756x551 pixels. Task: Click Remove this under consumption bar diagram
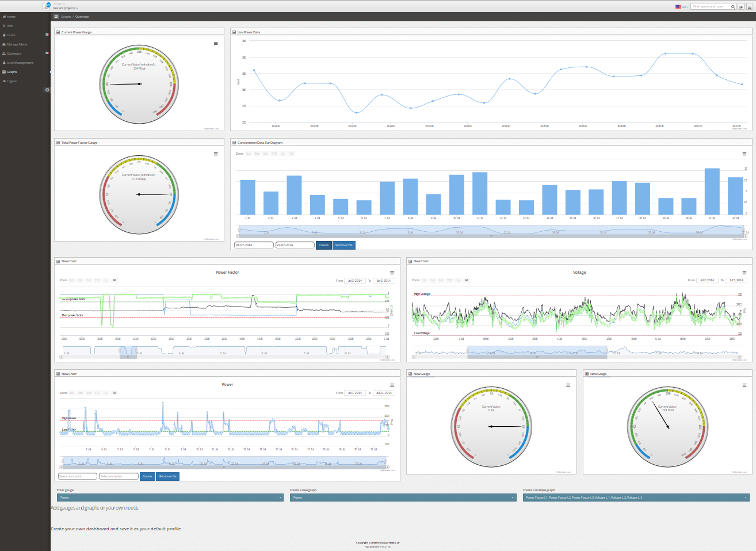pyautogui.click(x=344, y=245)
